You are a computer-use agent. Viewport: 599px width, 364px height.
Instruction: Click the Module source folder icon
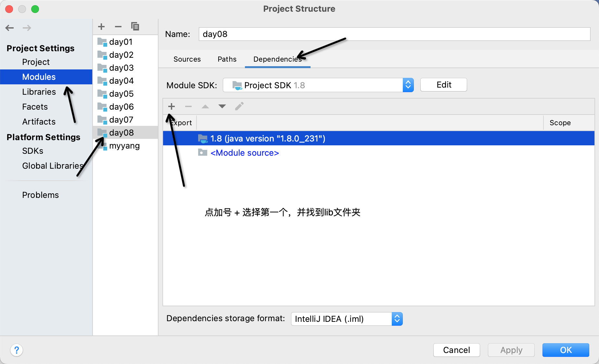203,152
